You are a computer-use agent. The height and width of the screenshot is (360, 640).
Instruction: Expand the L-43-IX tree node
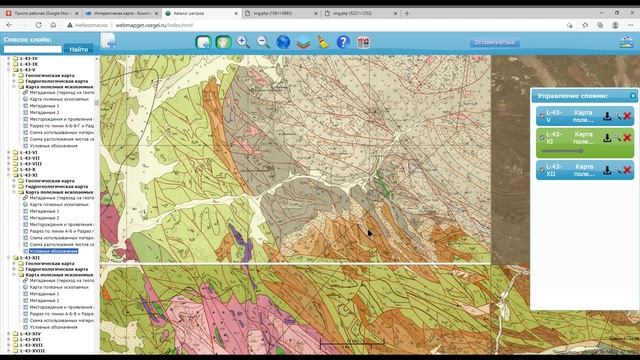click(9, 64)
